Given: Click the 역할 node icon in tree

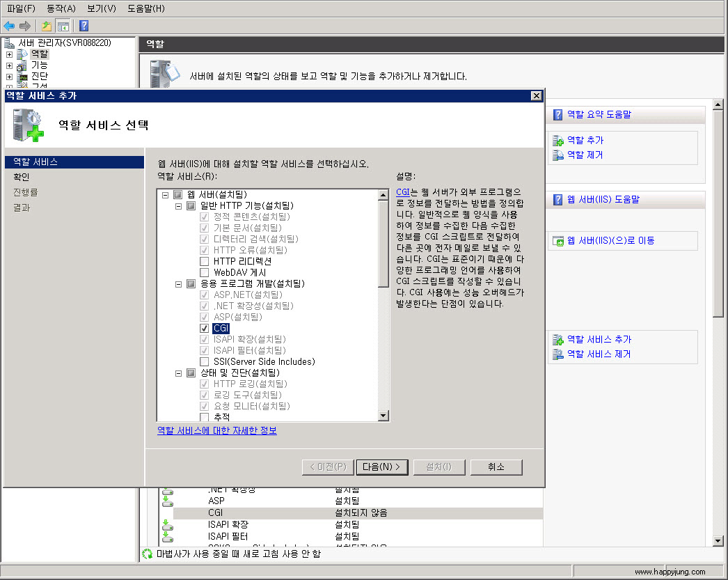Looking at the screenshot, I should pyautogui.click(x=22, y=54).
